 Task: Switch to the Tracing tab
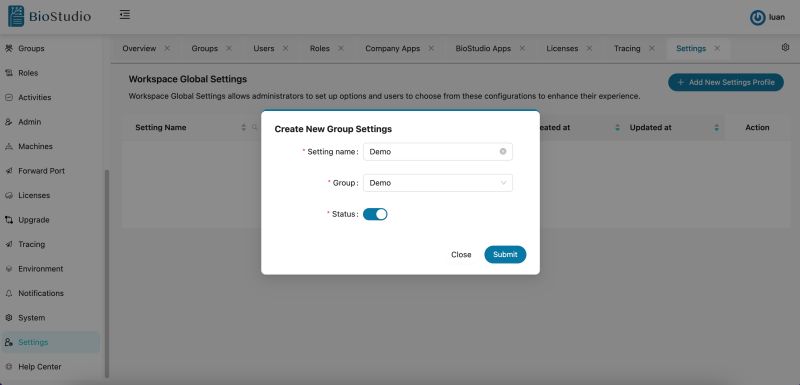point(627,48)
